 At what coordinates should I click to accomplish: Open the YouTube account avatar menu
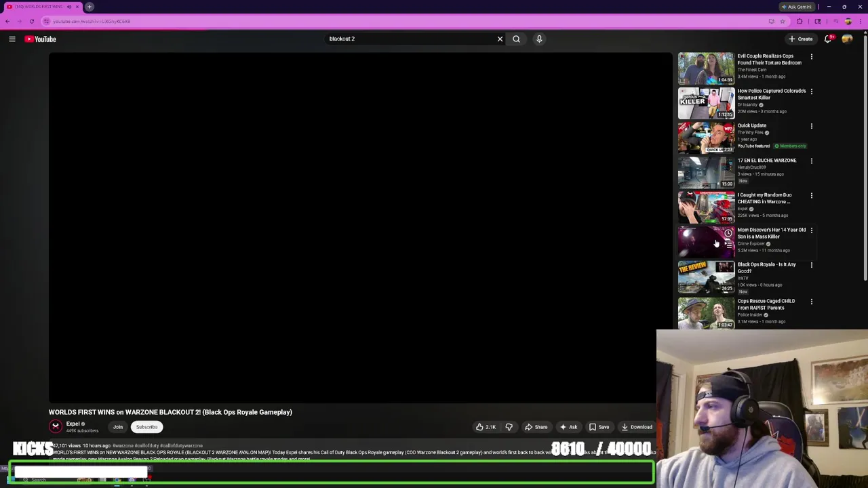pos(847,39)
